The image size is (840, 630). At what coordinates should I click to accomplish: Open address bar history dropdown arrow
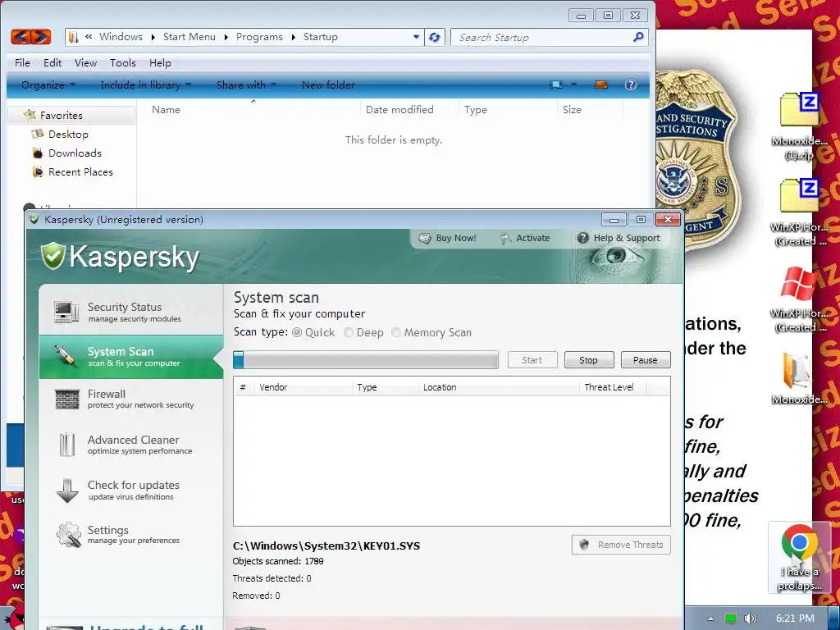click(416, 37)
